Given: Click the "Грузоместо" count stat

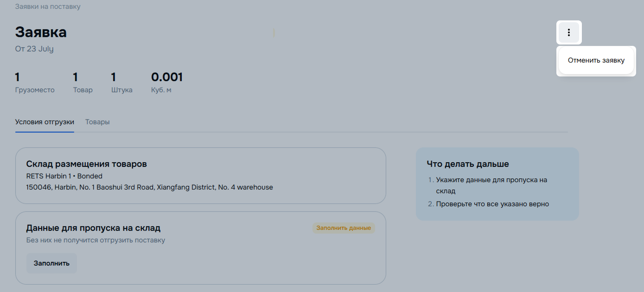Looking at the screenshot, I should tap(35, 83).
